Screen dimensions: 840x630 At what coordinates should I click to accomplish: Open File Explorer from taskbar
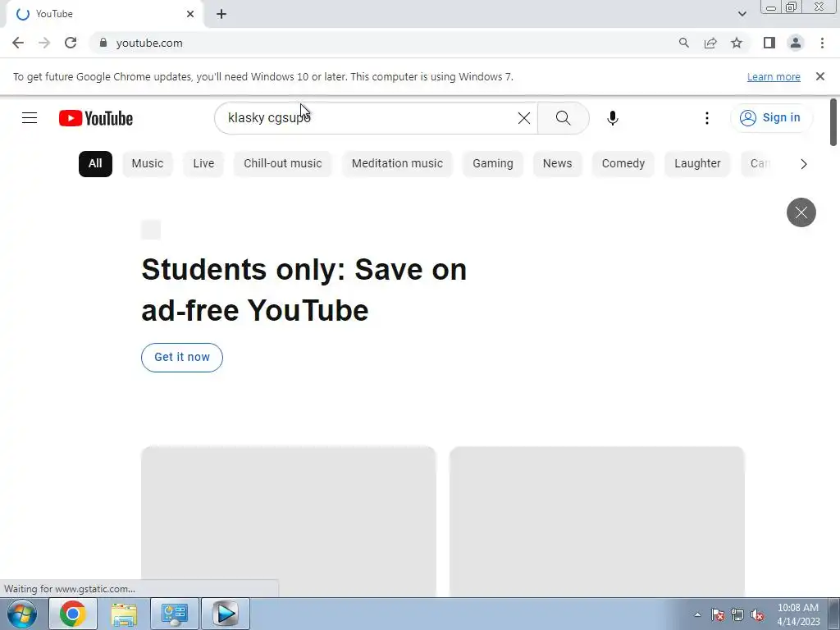pos(124,614)
